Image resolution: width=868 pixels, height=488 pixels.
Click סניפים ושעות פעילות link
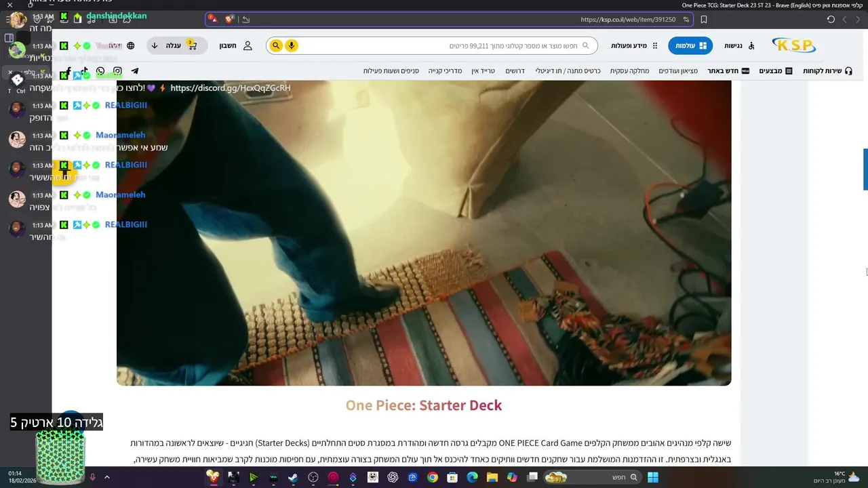pos(391,70)
